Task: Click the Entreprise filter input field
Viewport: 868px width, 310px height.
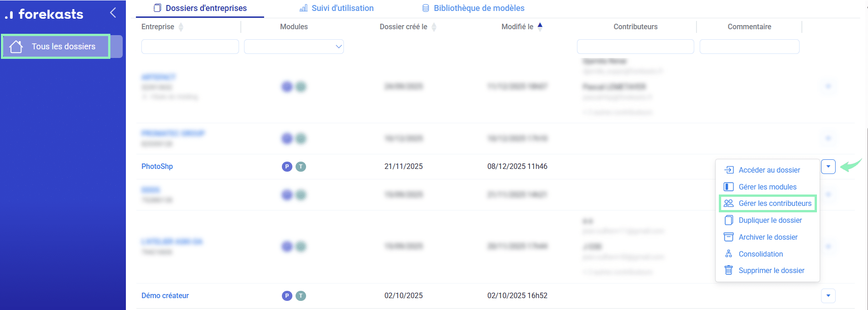Action: 190,47
